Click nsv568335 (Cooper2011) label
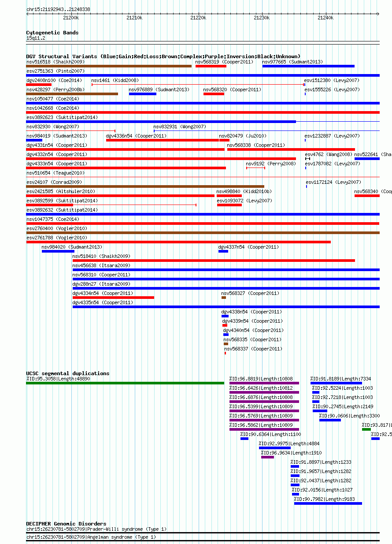 tap(253, 340)
